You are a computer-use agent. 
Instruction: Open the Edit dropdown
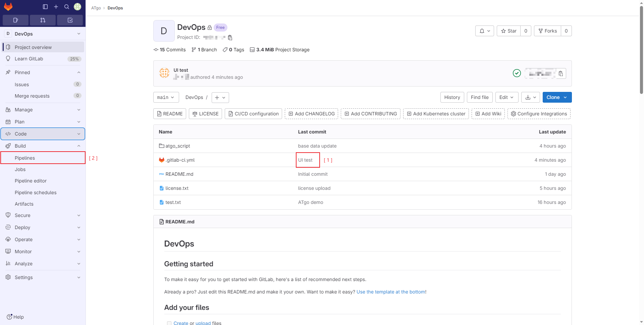click(x=506, y=97)
